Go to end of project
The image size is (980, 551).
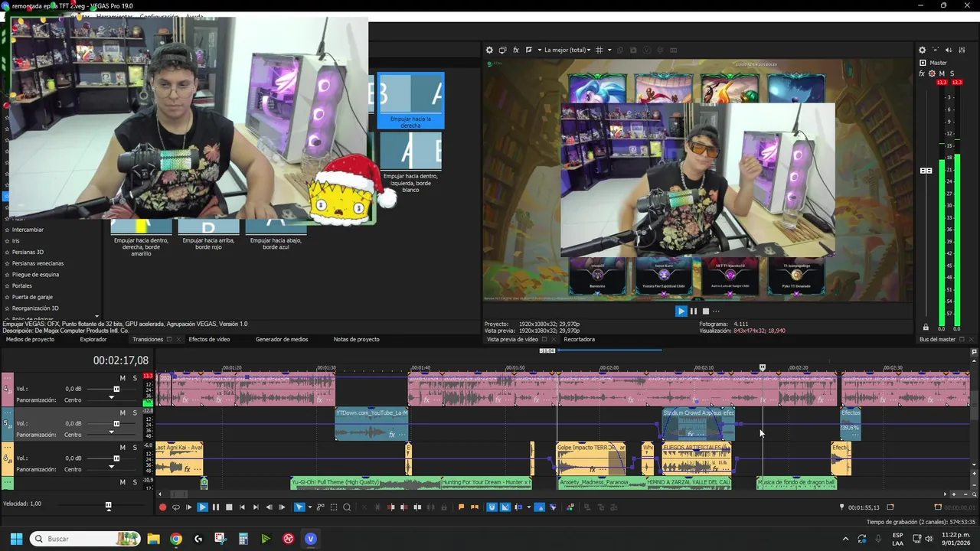point(255,507)
